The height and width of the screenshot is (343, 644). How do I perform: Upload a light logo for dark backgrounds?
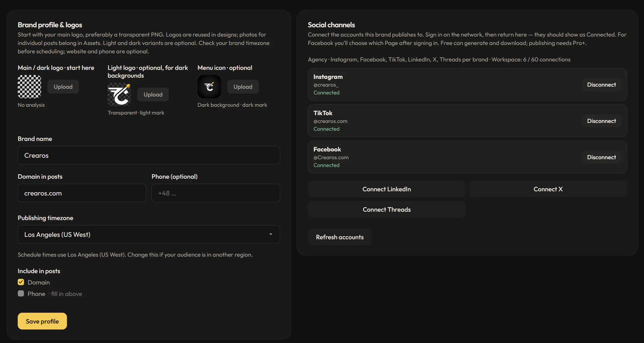click(153, 94)
